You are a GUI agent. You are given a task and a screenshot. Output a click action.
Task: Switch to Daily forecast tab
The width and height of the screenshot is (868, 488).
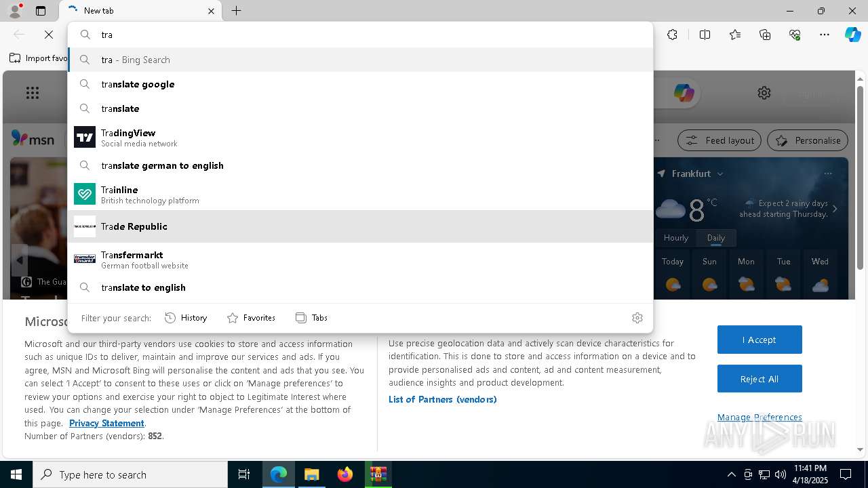click(716, 238)
